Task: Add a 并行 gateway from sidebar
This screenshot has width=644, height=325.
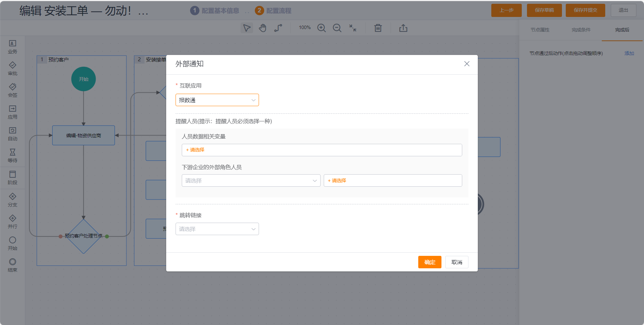Action: tap(12, 222)
